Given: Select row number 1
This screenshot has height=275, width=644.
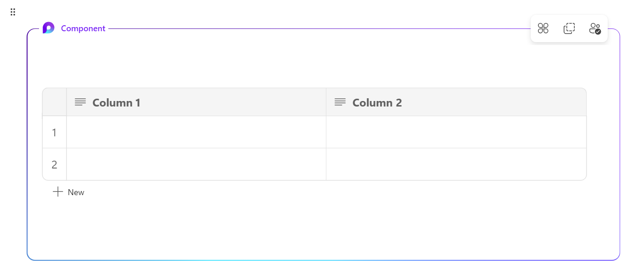Looking at the screenshot, I should (x=54, y=132).
